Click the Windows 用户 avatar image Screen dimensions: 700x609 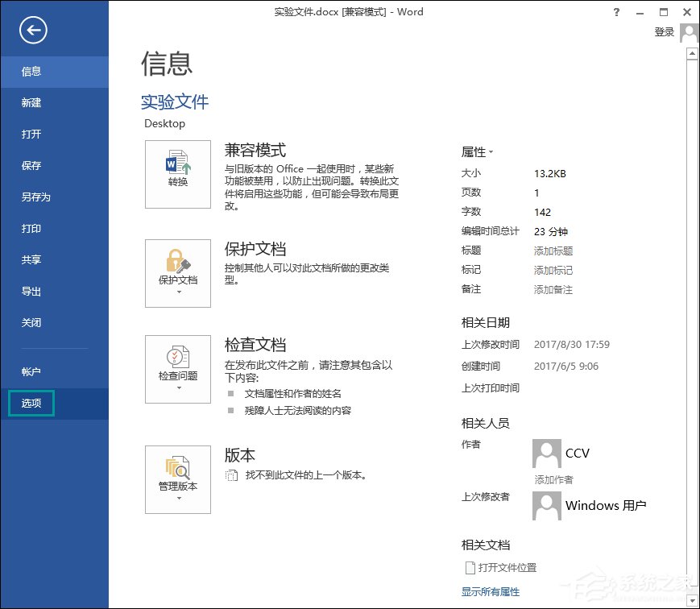point(546,505)
